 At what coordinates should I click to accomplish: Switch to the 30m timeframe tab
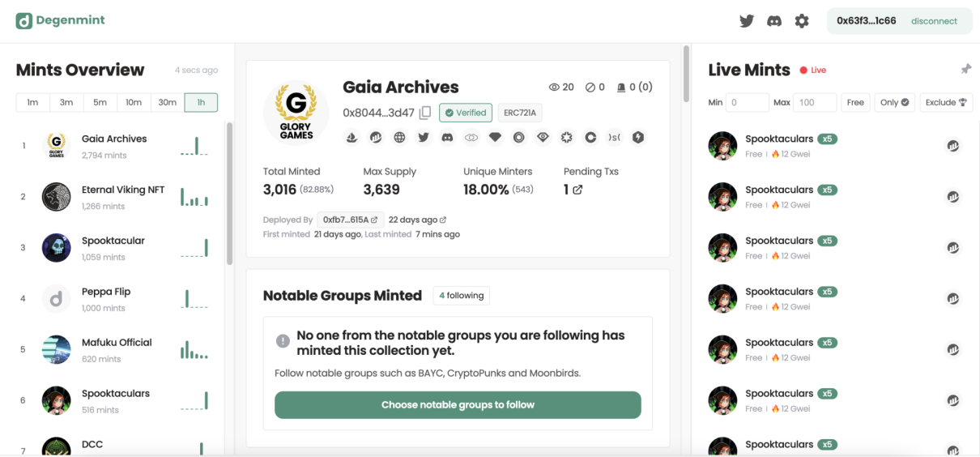168,102
